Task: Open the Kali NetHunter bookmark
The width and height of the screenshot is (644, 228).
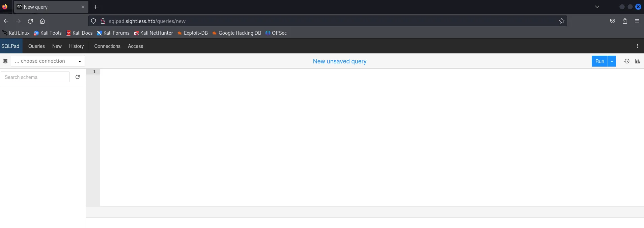Action: [x=153, y=33]
